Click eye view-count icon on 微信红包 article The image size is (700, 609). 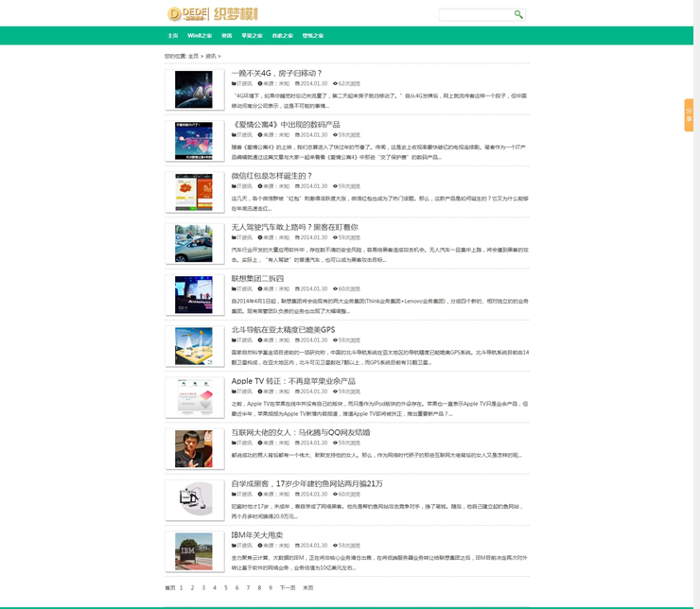point(335,186)
